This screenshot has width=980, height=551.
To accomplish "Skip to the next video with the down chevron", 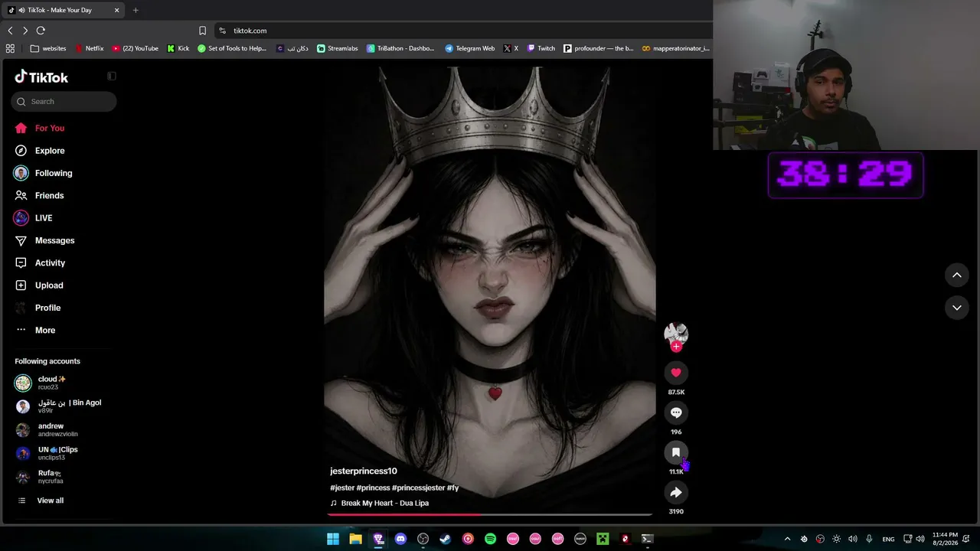I will point(957,308).
